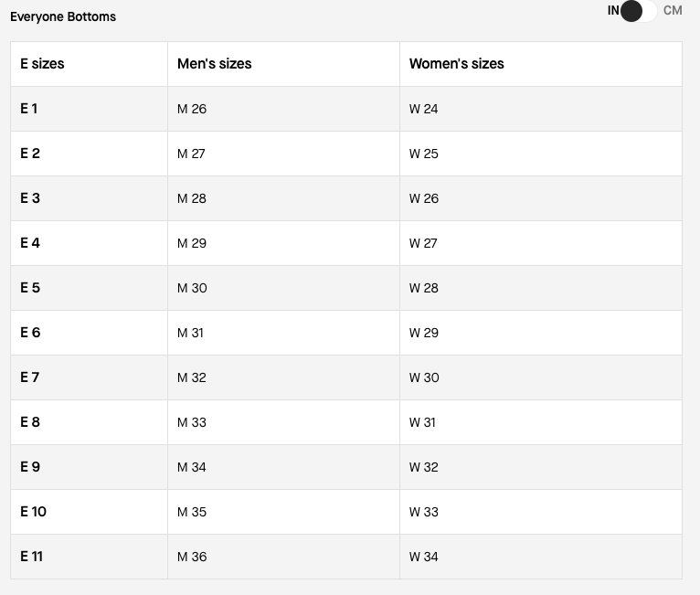
Task: Click the IN unit label
Action: [x=613, y=11]
